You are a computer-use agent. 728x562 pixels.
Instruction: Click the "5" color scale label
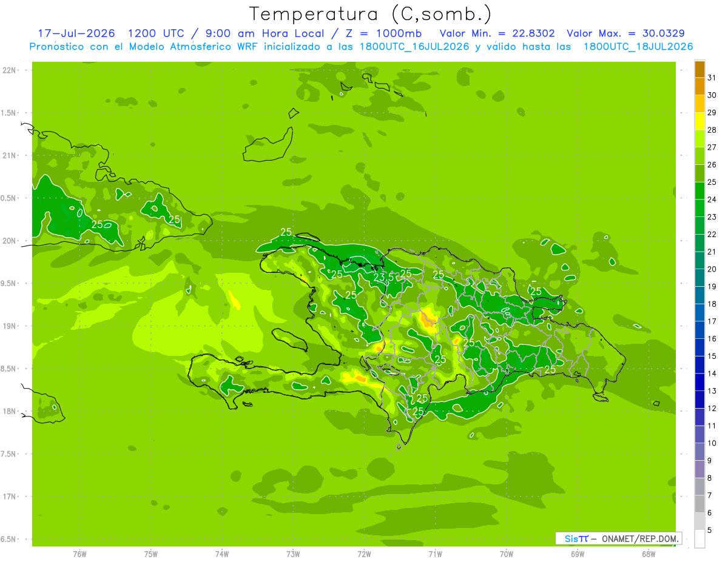710,530
